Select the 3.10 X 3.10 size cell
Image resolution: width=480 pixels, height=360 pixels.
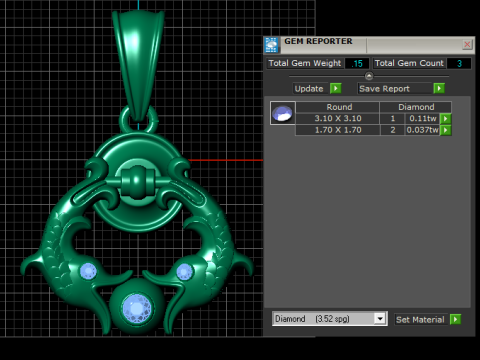pyautogui.click(x=338, y=118)
